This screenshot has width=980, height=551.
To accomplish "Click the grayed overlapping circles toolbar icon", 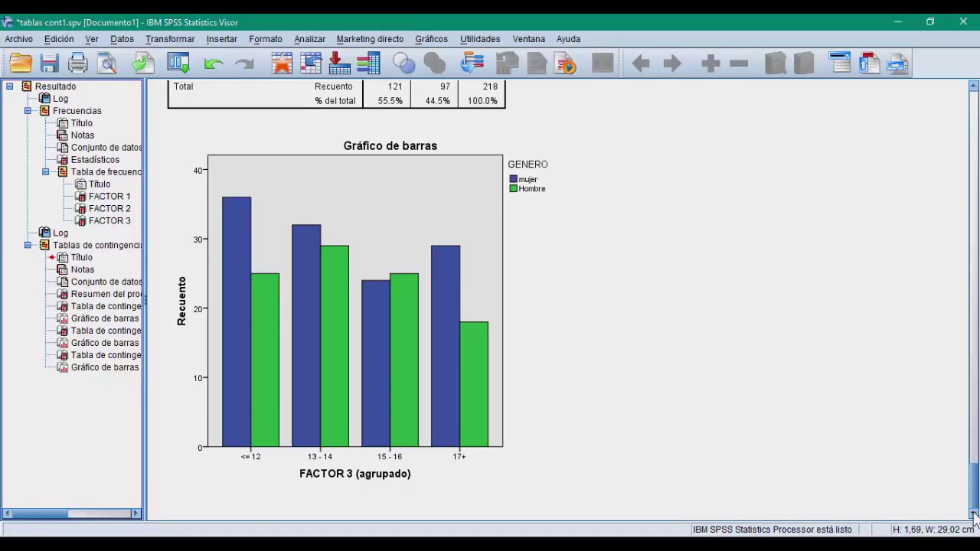I will 434,63.
